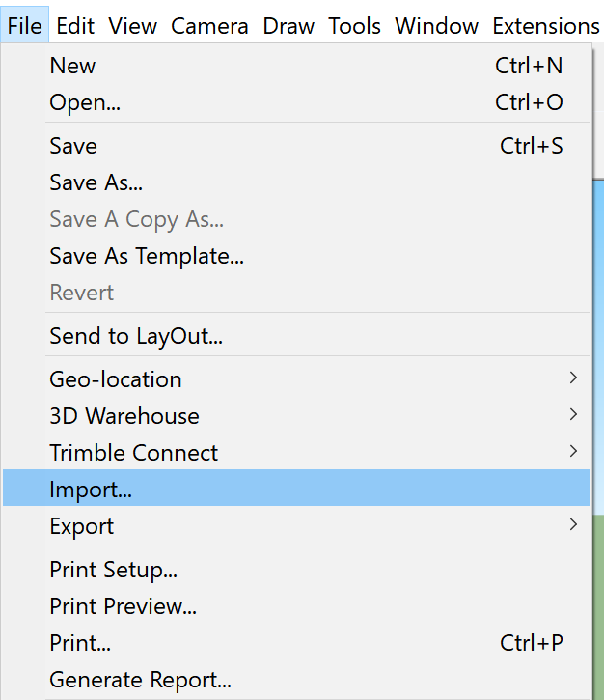The width and height of the screenshot is (604, 700).
Task: Choose New from the File menu
Action: pyautogui.click(x=296, y=66)
